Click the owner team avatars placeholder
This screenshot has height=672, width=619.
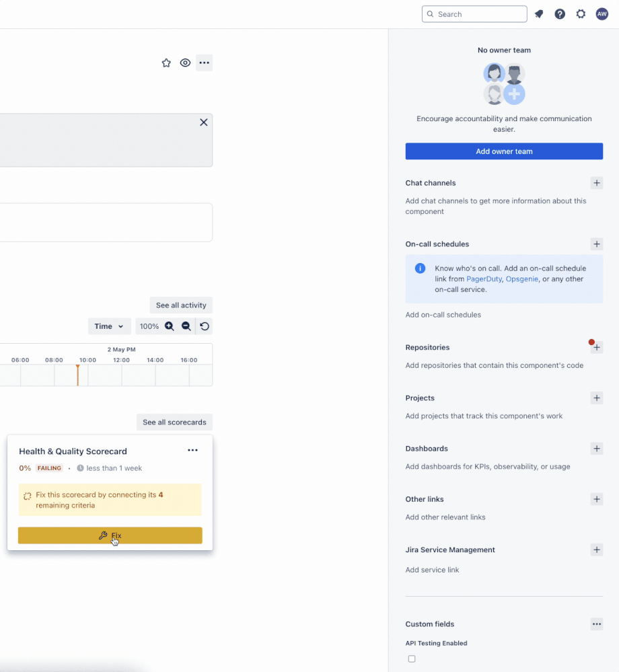pyautogui.click(x=504, y=84)
